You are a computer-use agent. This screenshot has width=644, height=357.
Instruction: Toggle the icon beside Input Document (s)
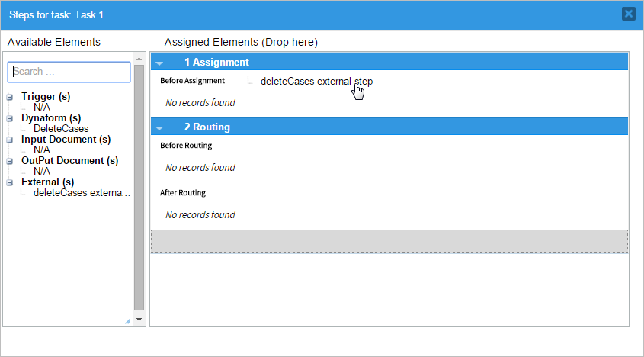(9, 140)
